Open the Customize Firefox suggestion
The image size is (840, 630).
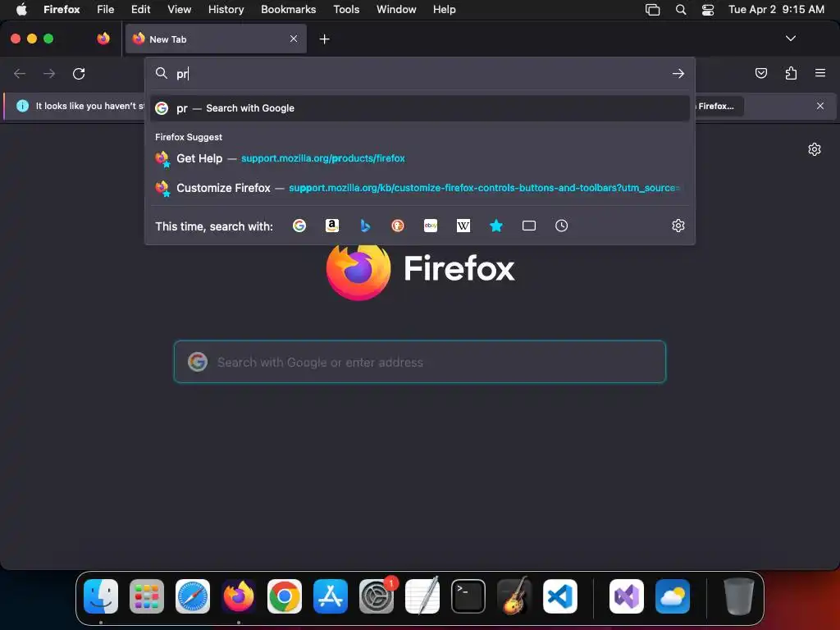pos(419,188)
